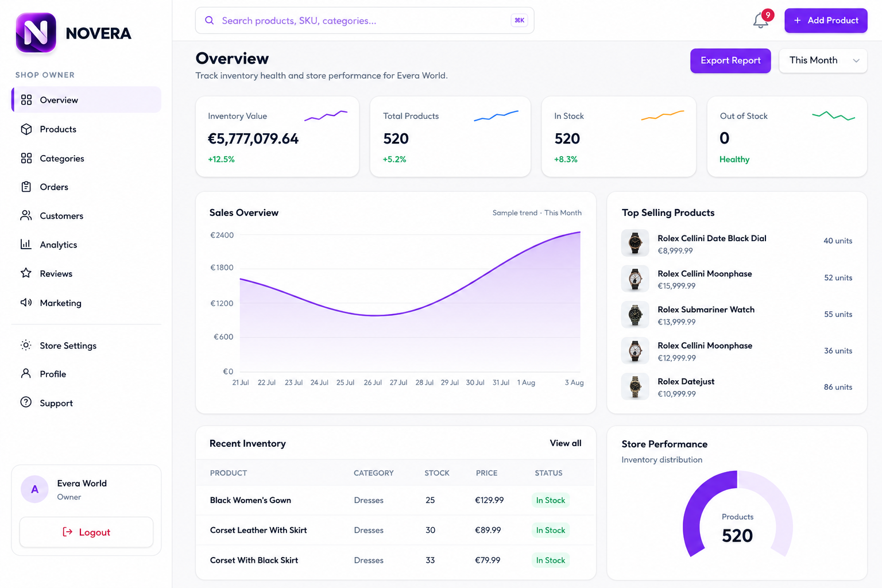This screenshot has width=882, height=588.
Task: Click PRODUCT column header
Action: click(229, 473)
